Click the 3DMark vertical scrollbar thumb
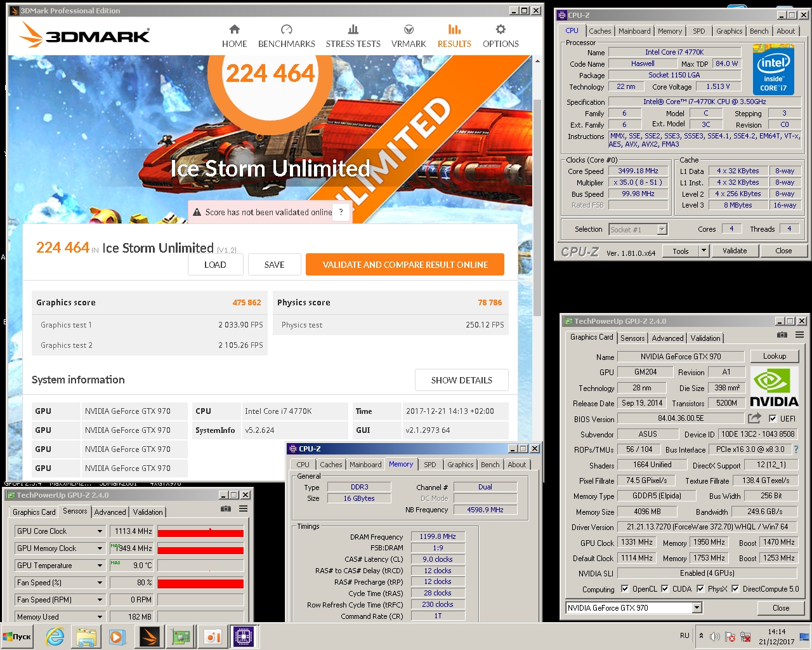Screen dimensions: 812x650 (x=537, y=206)
